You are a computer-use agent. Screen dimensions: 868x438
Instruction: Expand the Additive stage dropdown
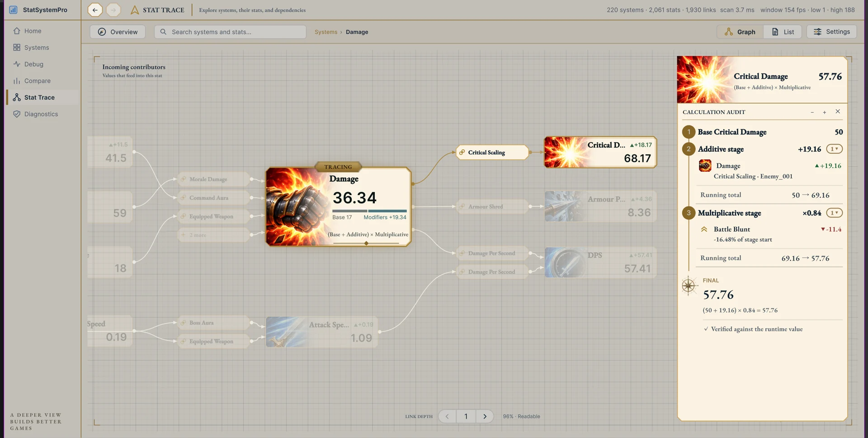pos(835,149)
